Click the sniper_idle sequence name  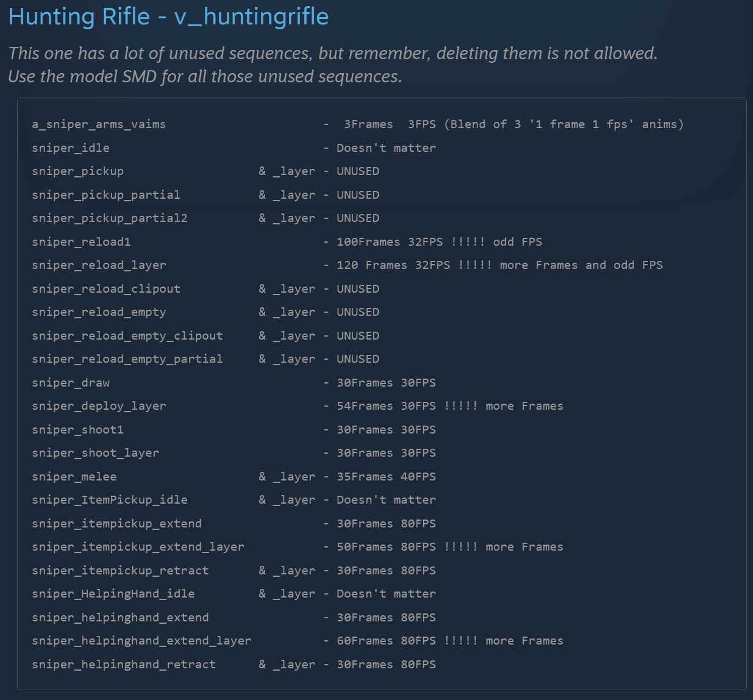[x=71, y=148]
